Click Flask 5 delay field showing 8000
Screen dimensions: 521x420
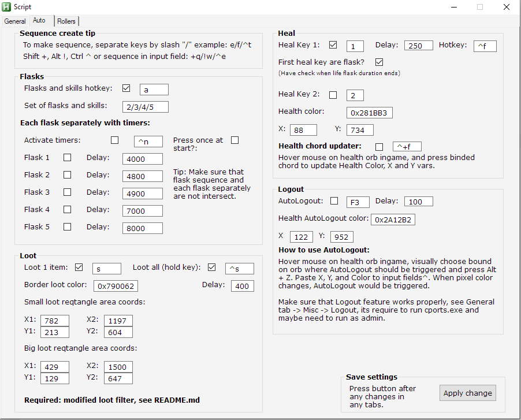(143, 228)
